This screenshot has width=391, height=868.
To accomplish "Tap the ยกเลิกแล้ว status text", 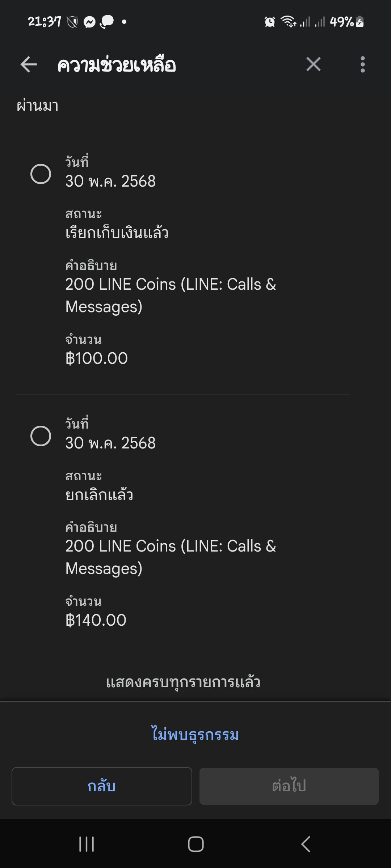I will pos(99,495).
